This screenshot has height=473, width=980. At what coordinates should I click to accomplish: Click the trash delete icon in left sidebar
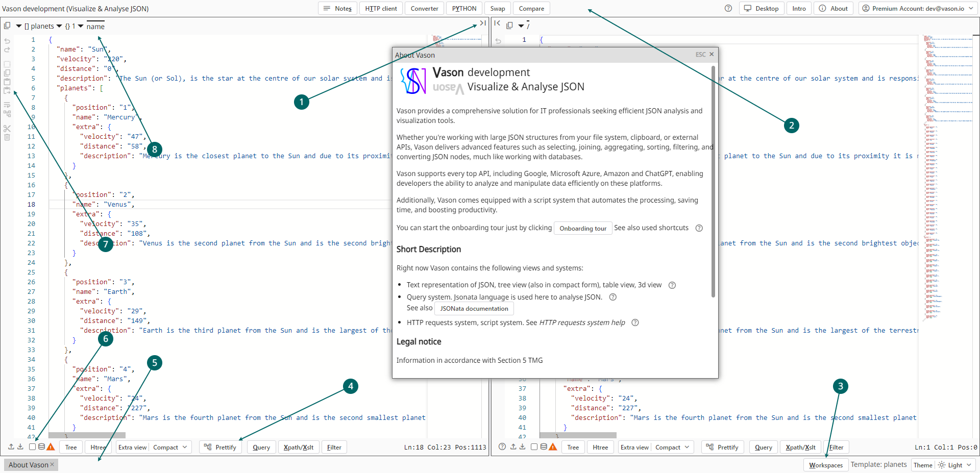point(7,137)
